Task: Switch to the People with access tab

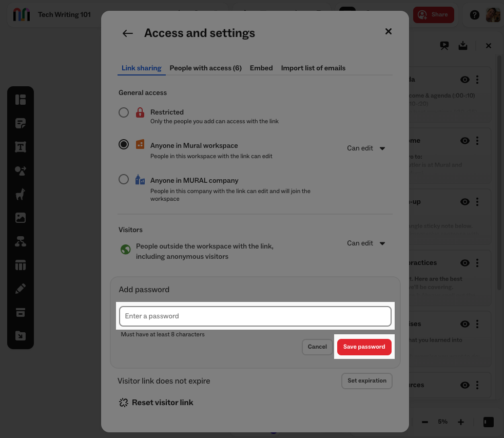Action: click(205, 68)
